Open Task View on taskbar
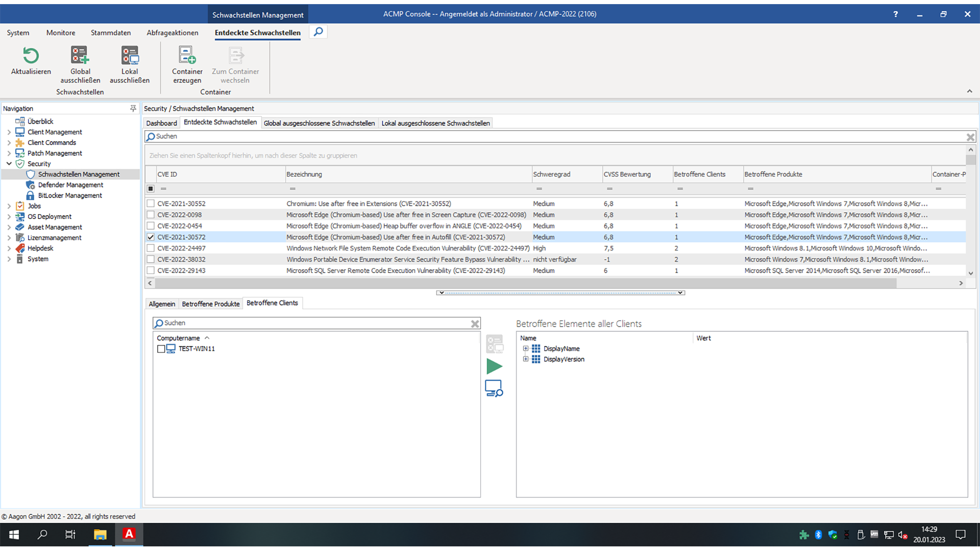 tap(70, 535)
